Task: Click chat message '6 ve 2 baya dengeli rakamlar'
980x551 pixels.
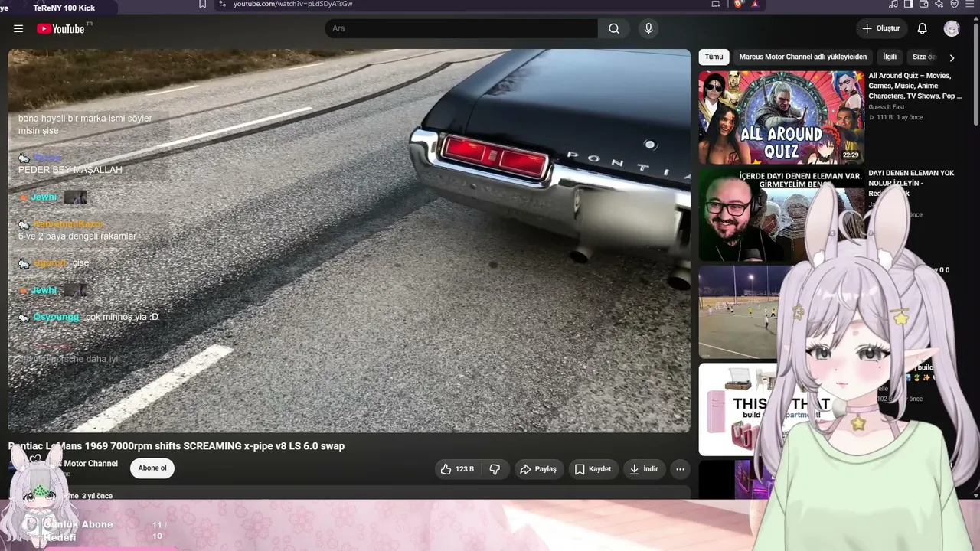Action: (77, 236)
